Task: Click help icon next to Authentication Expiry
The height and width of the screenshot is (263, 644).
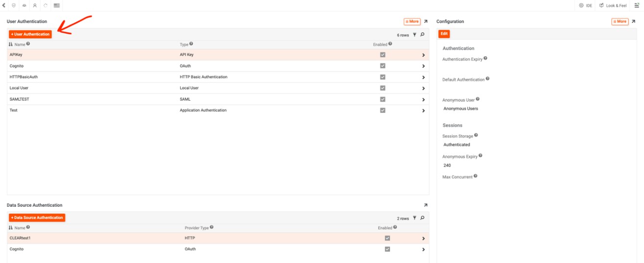Action: (x=486, y=58)
